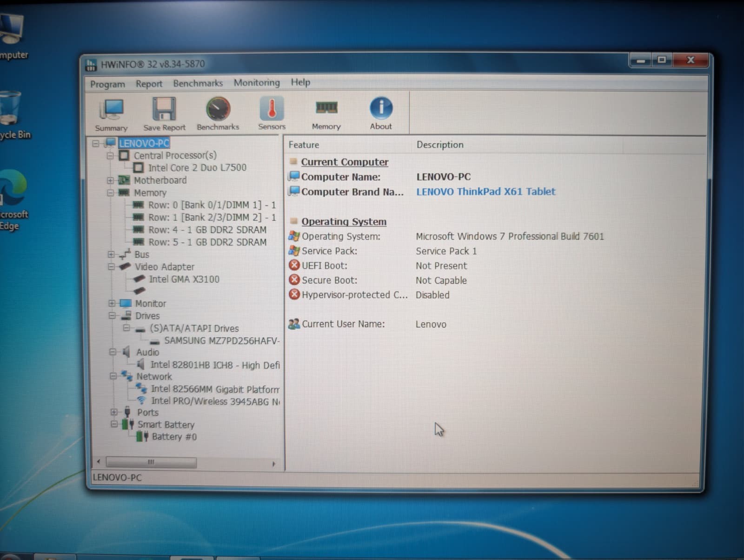Click the Audio speaker icon
This screenshot has width=744, height=560.
126,352
